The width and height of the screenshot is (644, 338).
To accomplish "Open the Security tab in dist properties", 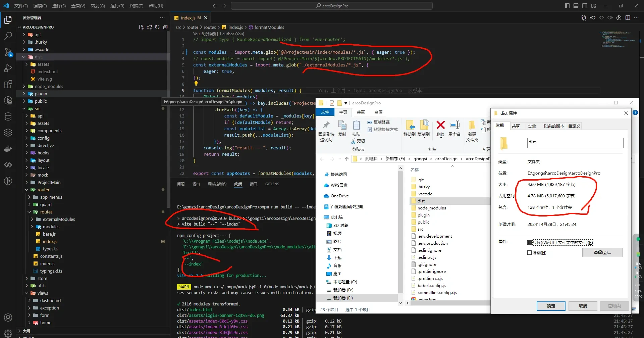I will [532, 126].
